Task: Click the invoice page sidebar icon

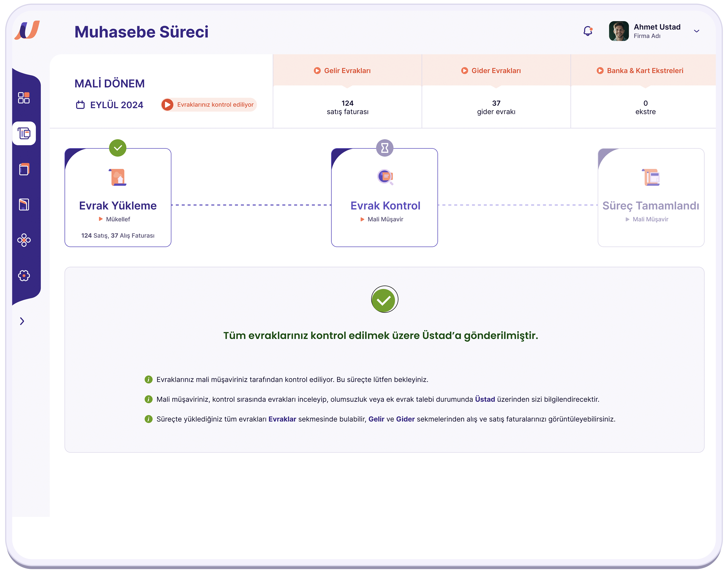Action: tap(24, 204)
